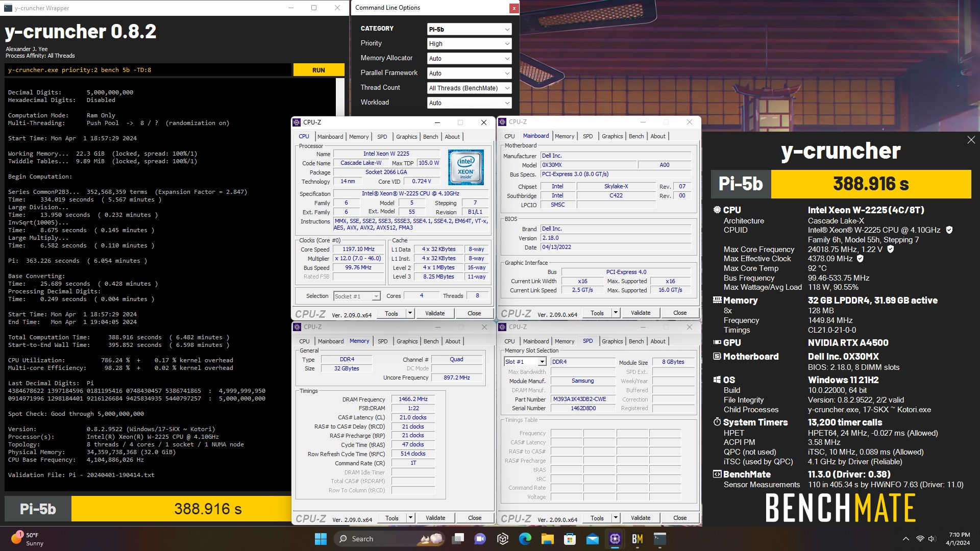Viewport: 980px width, 551px height.
Task: Click the Core Speed 1197.10 MHz value
Action: pos(358,249)
